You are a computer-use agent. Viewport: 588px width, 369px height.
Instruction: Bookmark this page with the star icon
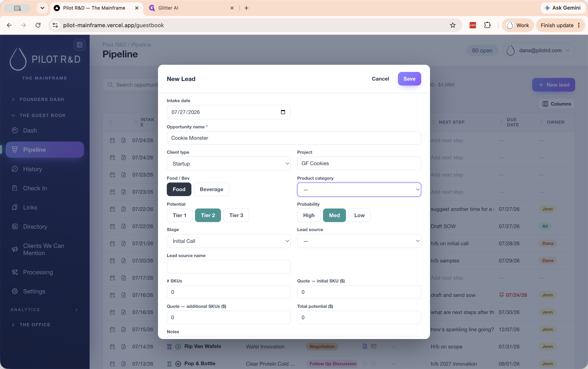(453, 25)
